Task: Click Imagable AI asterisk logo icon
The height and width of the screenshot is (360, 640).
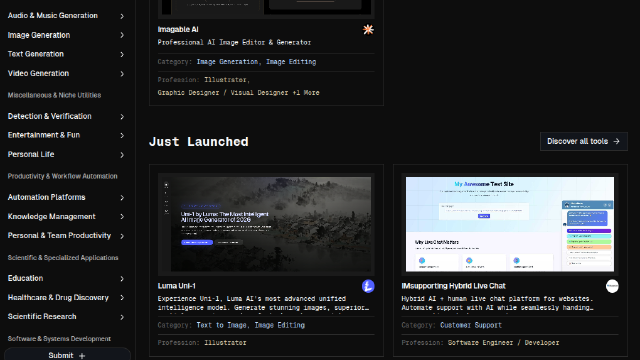Action: (x=368, y=29)
